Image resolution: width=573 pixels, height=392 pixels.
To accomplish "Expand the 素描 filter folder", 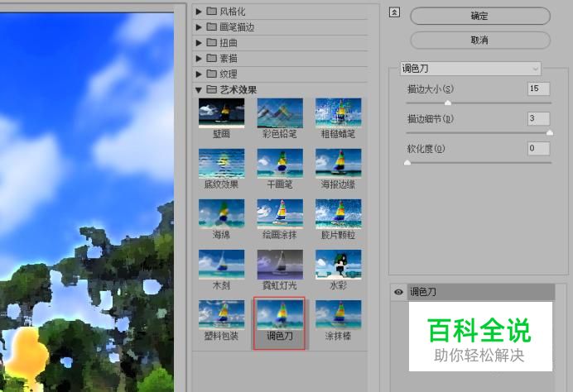I will point(199,59).
